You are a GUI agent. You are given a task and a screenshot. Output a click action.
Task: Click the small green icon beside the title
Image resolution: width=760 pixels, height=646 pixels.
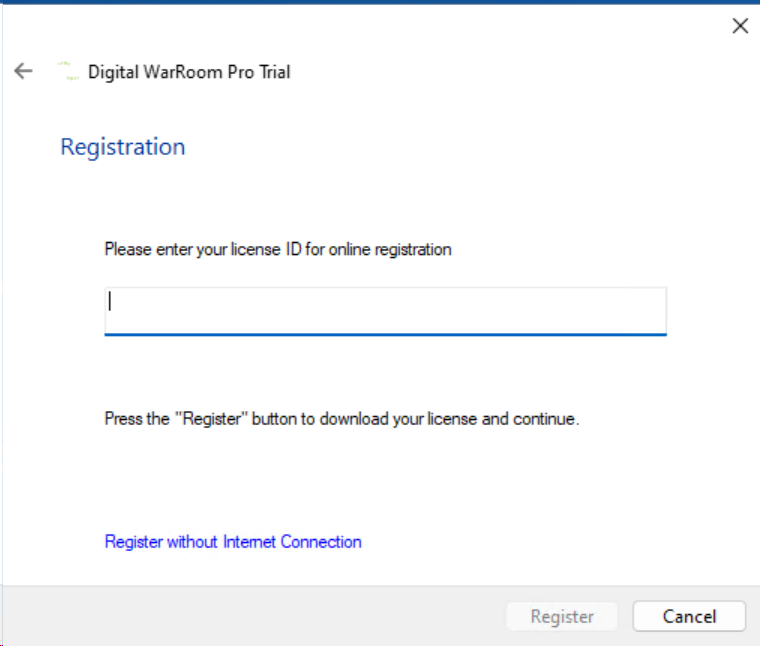tap(68, 71)
